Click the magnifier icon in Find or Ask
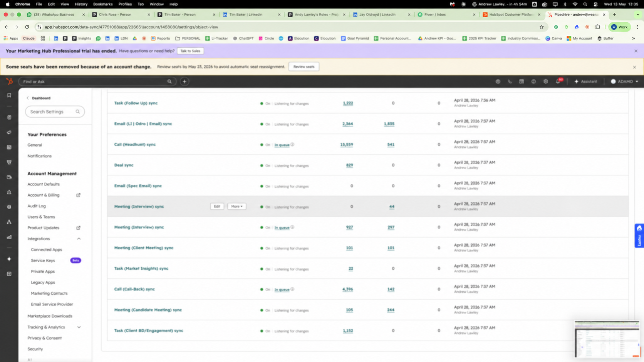This screenshot has width=644, height=362. click(x=169, y=82)
